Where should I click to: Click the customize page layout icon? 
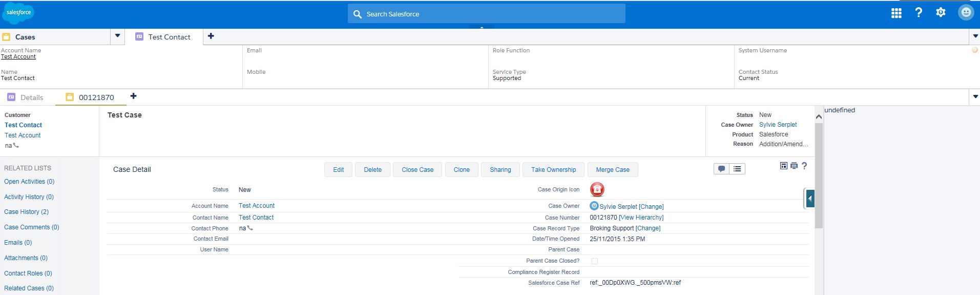[784, 166]
